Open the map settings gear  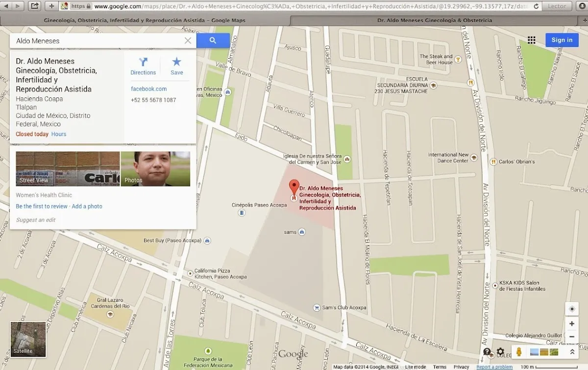(500, 351)
